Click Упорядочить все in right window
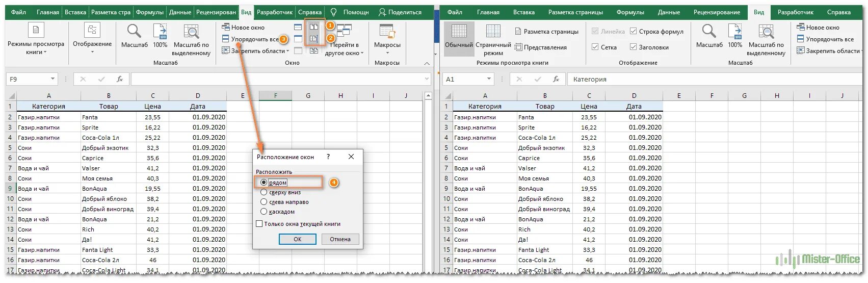This screenshot has width=868, height=283. tap(825, 39)
